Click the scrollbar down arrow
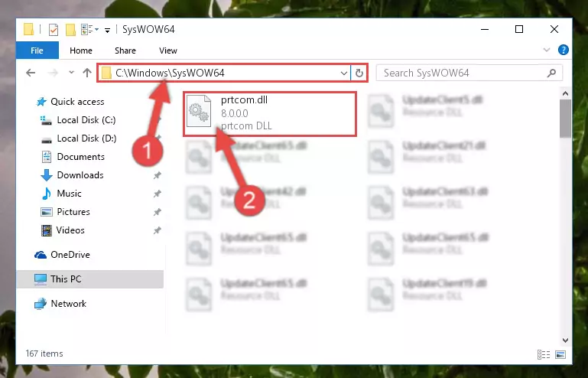588x378 pixels. click(565, 341)
